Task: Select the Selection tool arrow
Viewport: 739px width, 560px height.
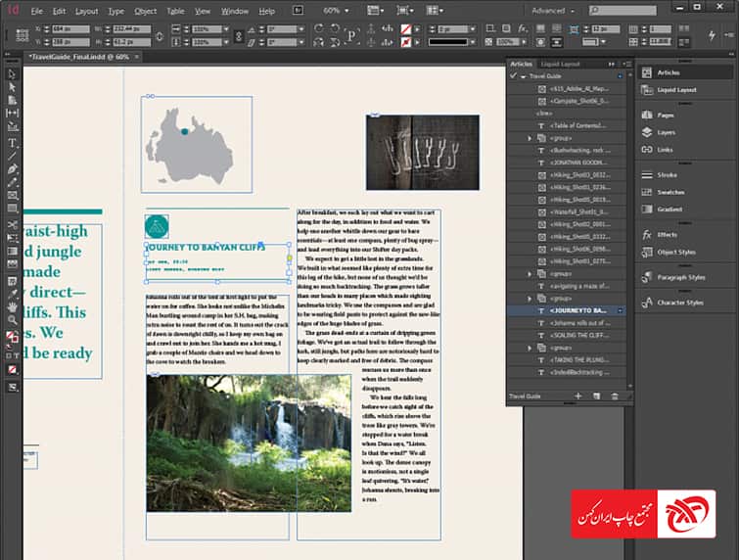Action: (x=12, y=74)
